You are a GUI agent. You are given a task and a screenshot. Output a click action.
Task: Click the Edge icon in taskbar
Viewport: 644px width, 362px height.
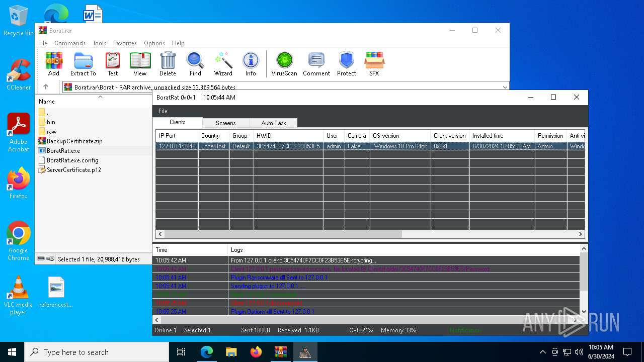[207, 352]
